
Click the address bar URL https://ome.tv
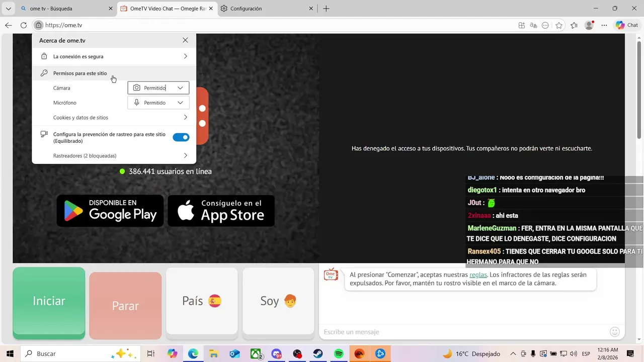63,25
